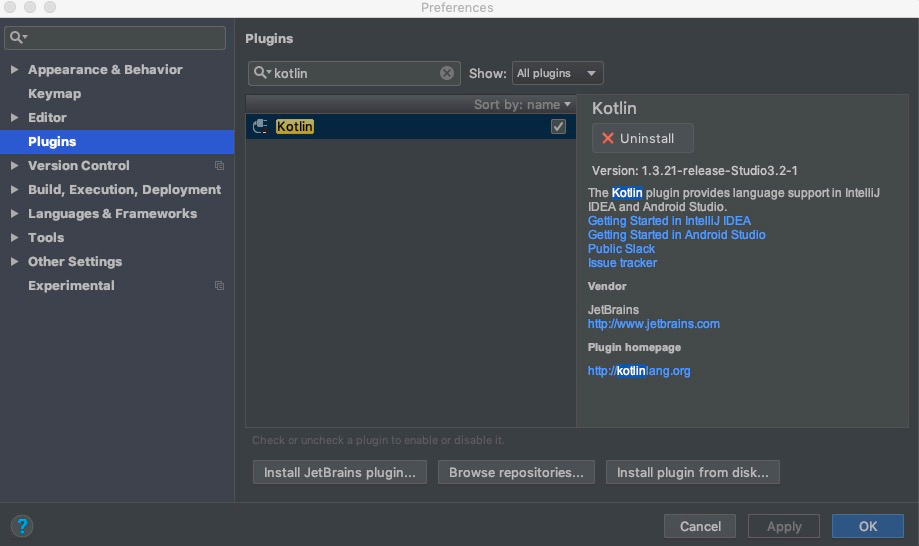Expand the Other Settings section
919x546 pixels.
click(14, 262)
